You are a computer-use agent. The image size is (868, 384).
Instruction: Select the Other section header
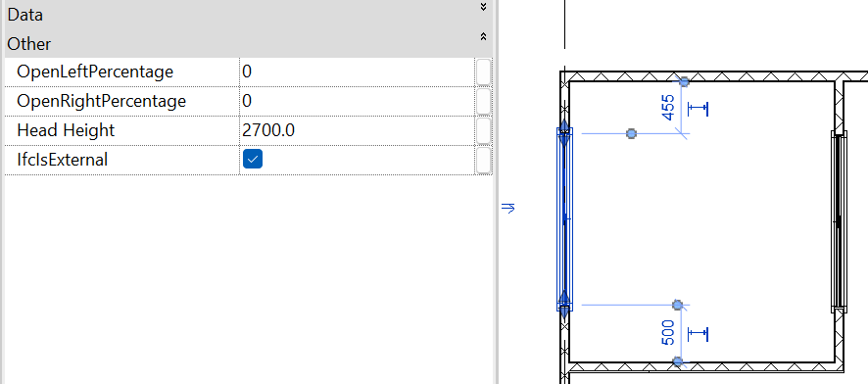click(x=249, y=43)
